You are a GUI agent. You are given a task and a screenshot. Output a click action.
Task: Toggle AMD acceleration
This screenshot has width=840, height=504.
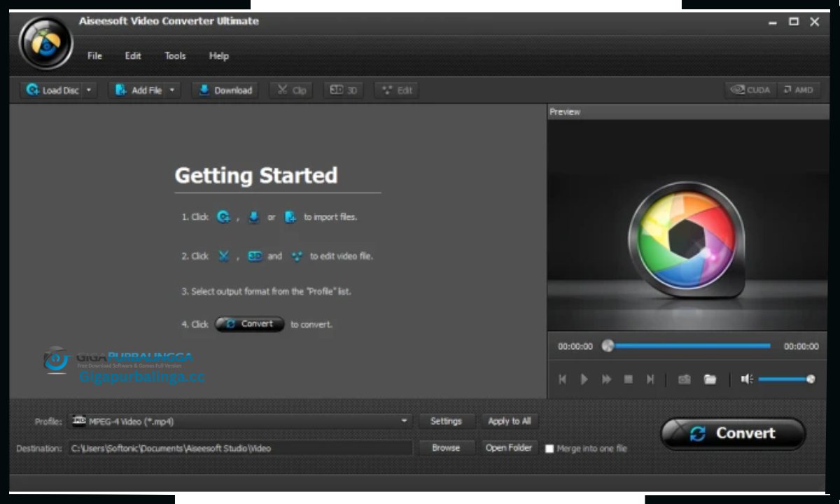tap(799, 90)
